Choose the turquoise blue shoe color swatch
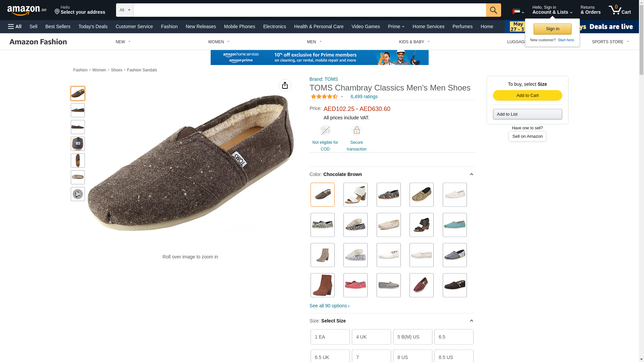 tap(454, 225)
